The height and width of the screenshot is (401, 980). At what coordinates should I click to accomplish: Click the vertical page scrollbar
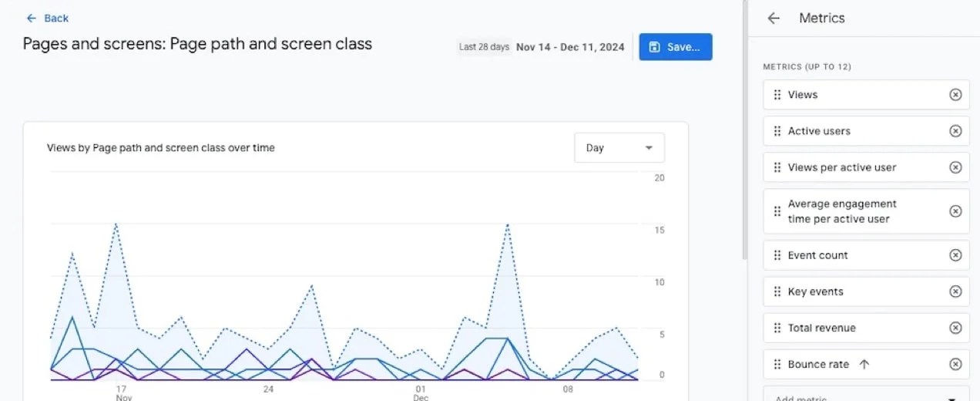tap(743, 131)
